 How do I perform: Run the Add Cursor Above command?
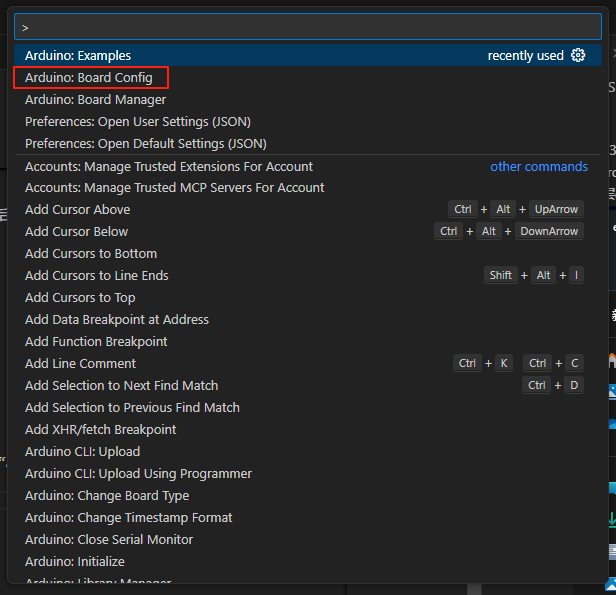pos(308,209)
